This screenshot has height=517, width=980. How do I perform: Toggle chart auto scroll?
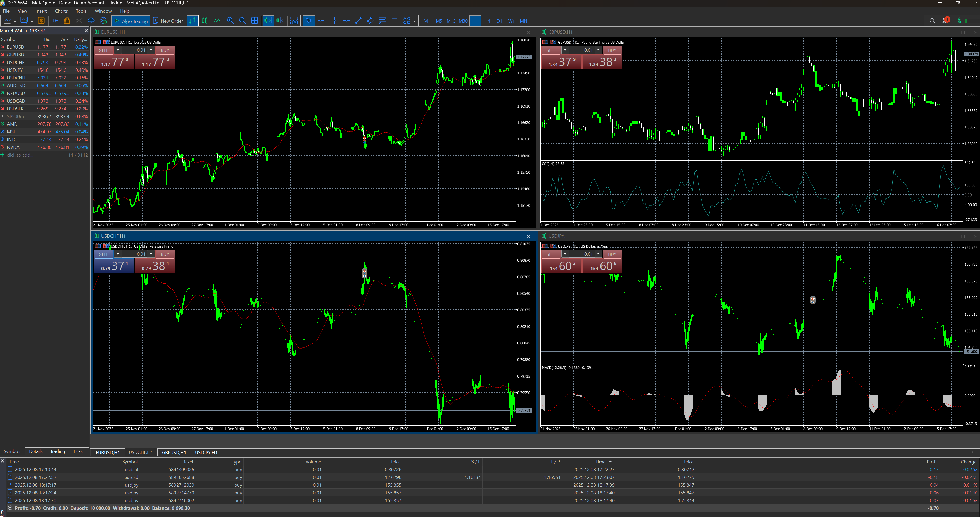pyautogui.click(x=268, y=21)
